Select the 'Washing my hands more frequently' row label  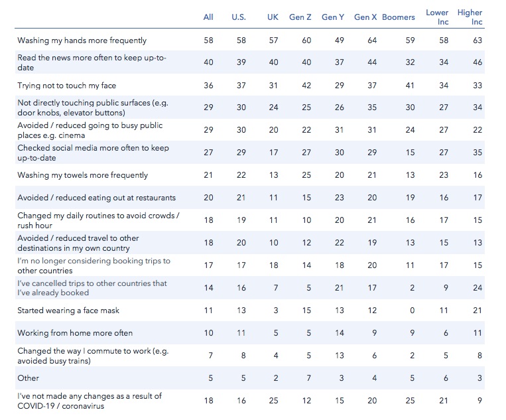click(x=82, y=40)
